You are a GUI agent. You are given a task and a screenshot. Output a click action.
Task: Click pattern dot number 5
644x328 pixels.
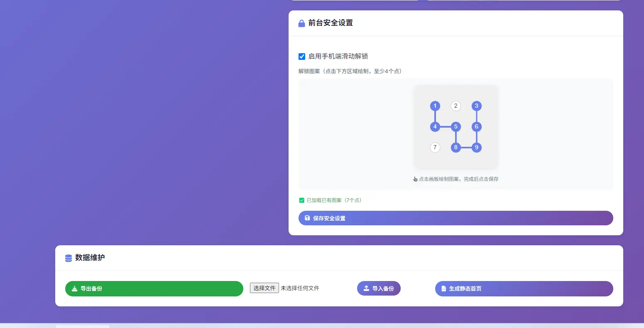point(456,127)
